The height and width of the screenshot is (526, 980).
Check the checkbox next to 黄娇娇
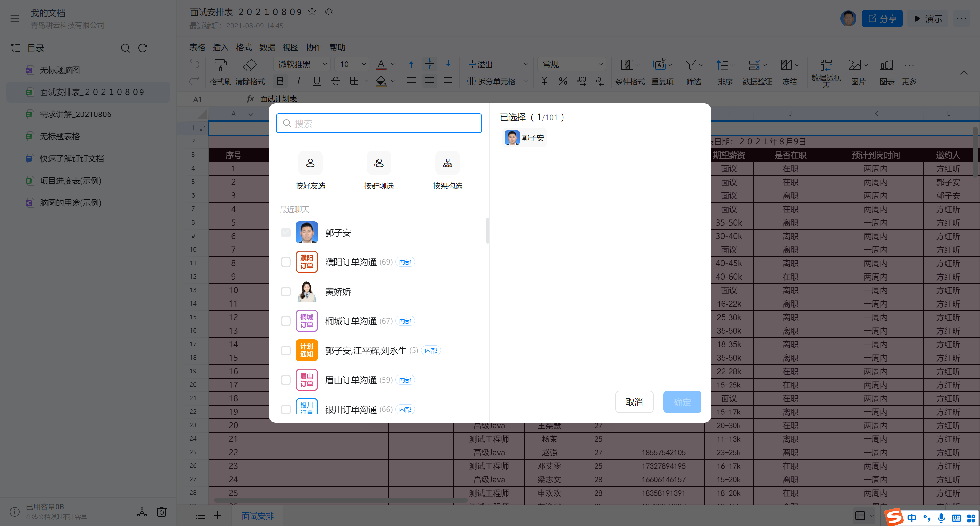pos(285,291)
